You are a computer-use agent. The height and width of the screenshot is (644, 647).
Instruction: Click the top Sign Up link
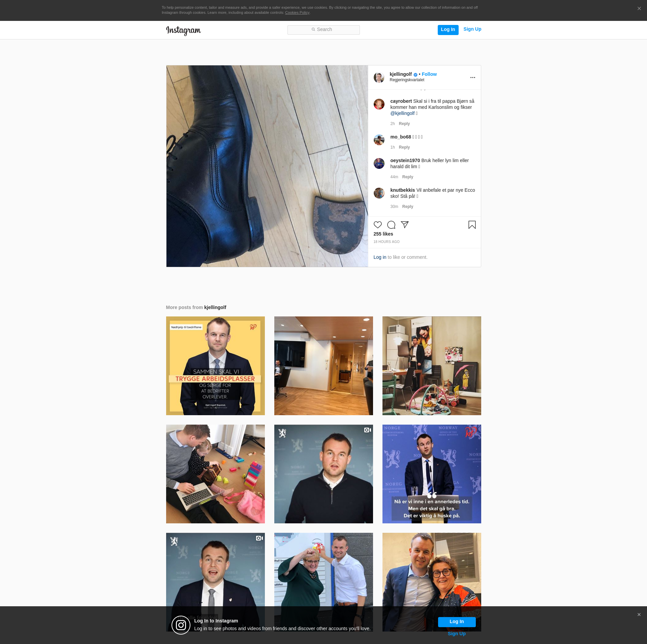tap(472, 29)
